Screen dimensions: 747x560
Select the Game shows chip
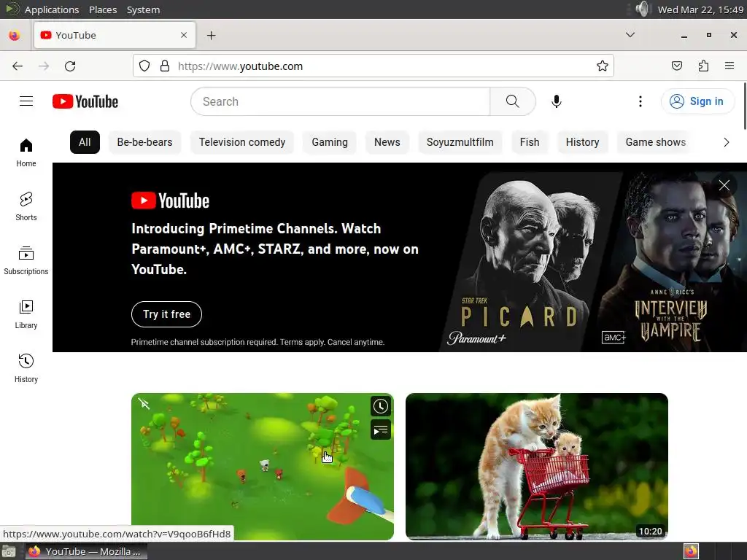[x=656, y=142]
